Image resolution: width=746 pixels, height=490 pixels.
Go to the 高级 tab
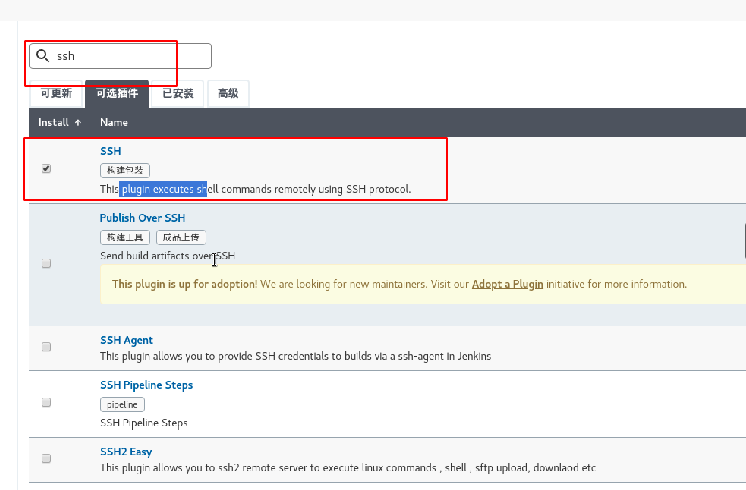click(x=228, y=93)
